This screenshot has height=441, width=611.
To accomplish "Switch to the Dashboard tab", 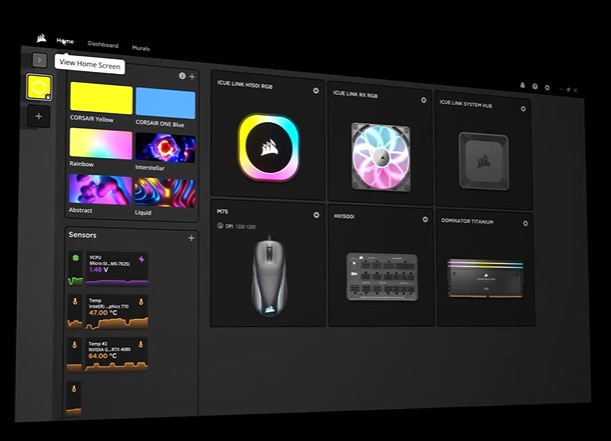I will pyautogui.click(x=103, y=44).
